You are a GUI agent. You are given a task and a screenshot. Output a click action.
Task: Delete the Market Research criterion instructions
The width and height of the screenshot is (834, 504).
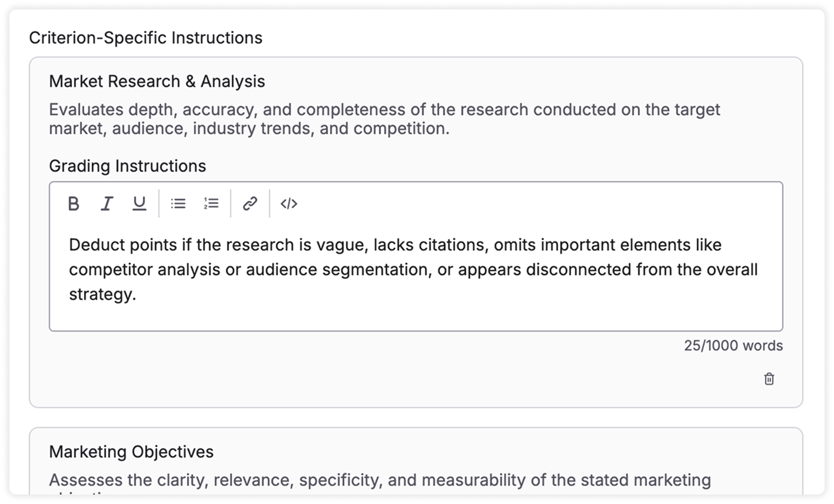pos(769,379)
